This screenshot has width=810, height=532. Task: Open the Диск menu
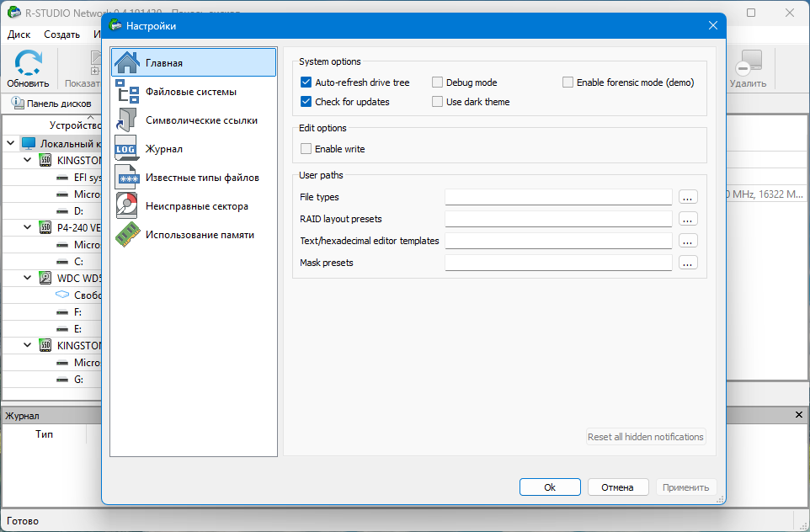coord(19,34)
